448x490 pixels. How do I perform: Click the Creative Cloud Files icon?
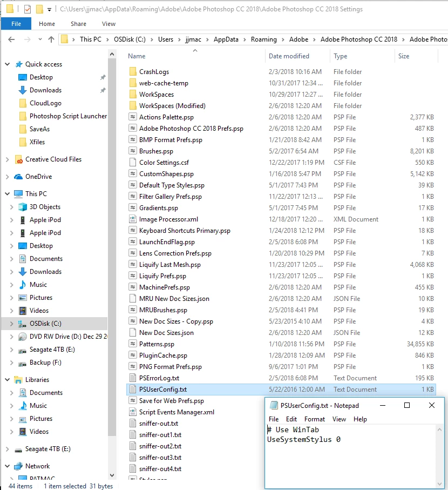pos(19,159)
